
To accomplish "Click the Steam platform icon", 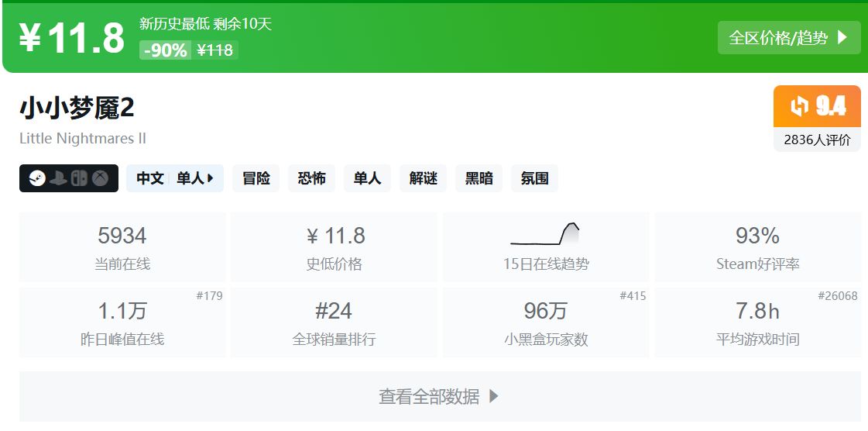I will (x=37, y=178).
